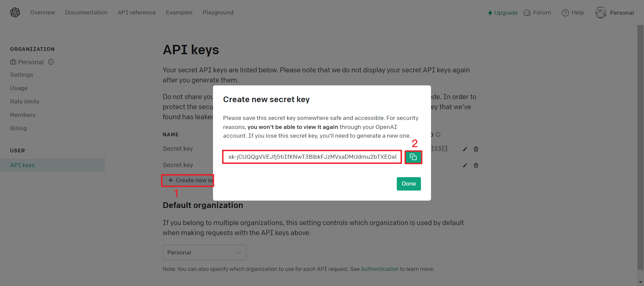Open the Forum link

[x=537, y=13]
